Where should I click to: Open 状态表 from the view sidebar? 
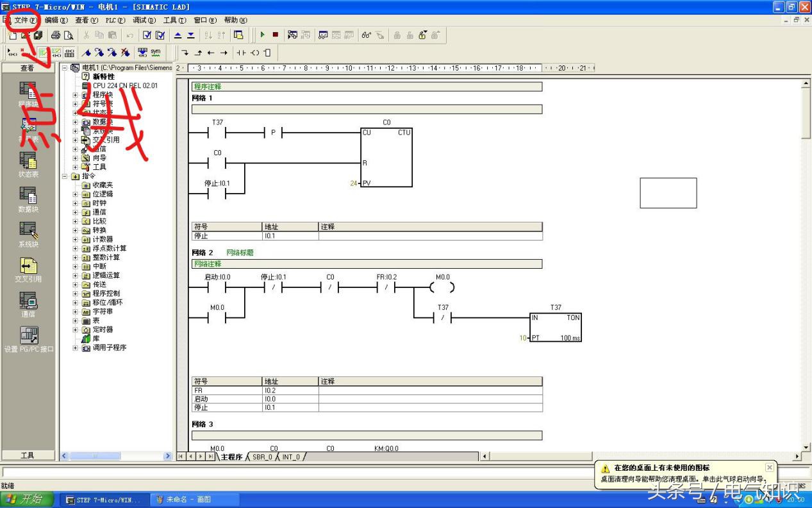pyautogui.click(x=28, y=164)
